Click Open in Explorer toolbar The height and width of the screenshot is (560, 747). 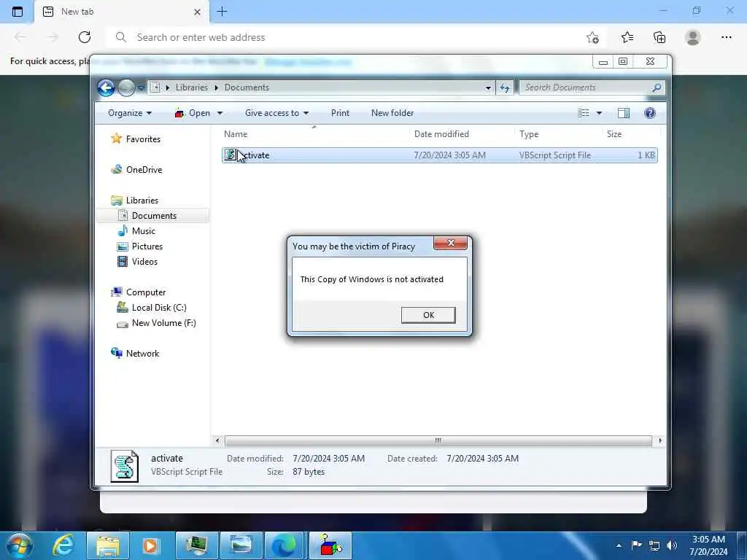click(193, 113)
